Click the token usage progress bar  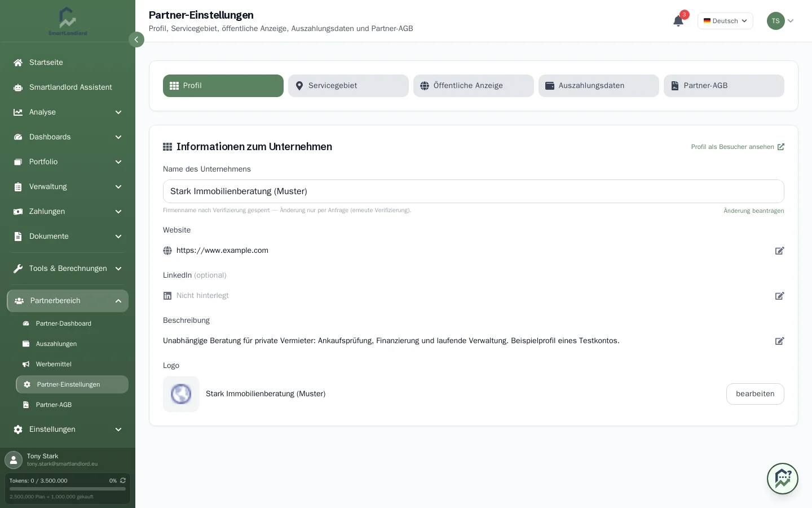(68, 489)
